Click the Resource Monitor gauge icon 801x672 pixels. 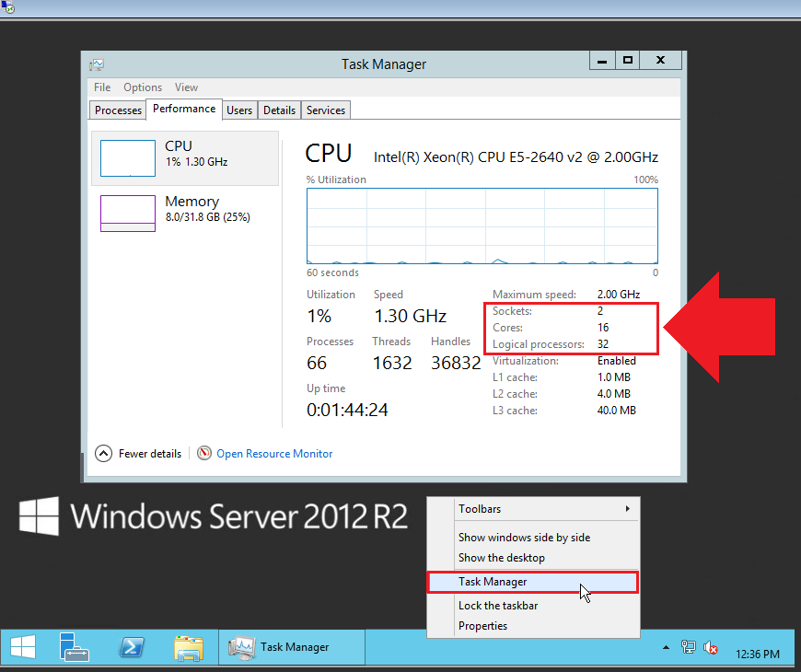click(204, 453)
